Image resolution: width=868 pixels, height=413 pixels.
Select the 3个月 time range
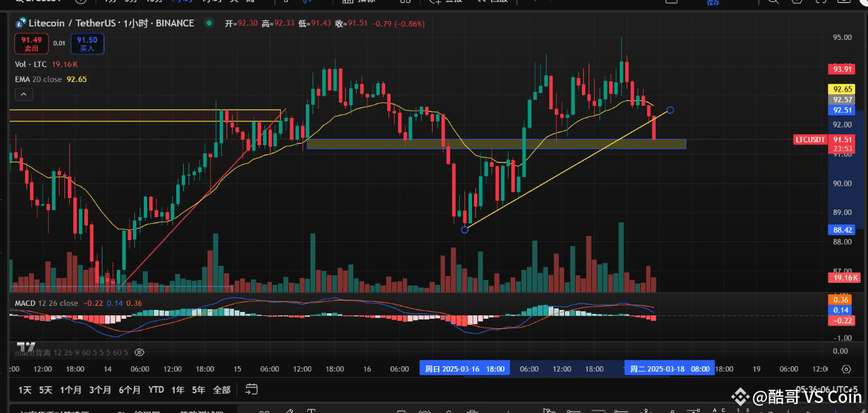click(100, 390)
